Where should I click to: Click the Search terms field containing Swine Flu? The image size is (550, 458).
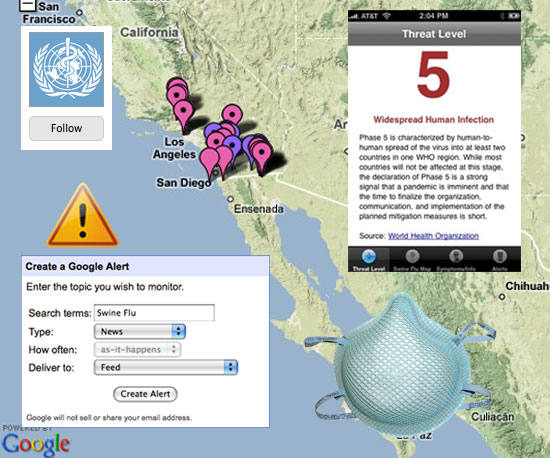click(154, 312)
